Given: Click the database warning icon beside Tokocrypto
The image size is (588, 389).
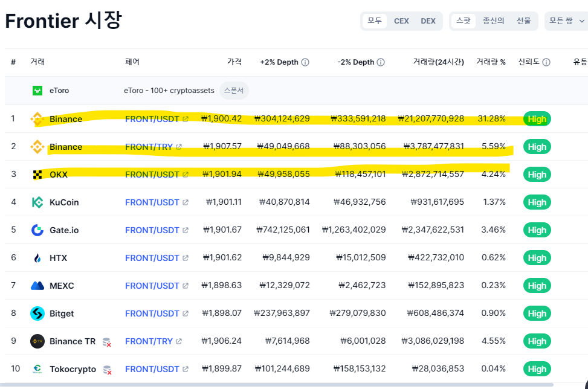Looking at the screenshot, I should [x=107, y=370].
